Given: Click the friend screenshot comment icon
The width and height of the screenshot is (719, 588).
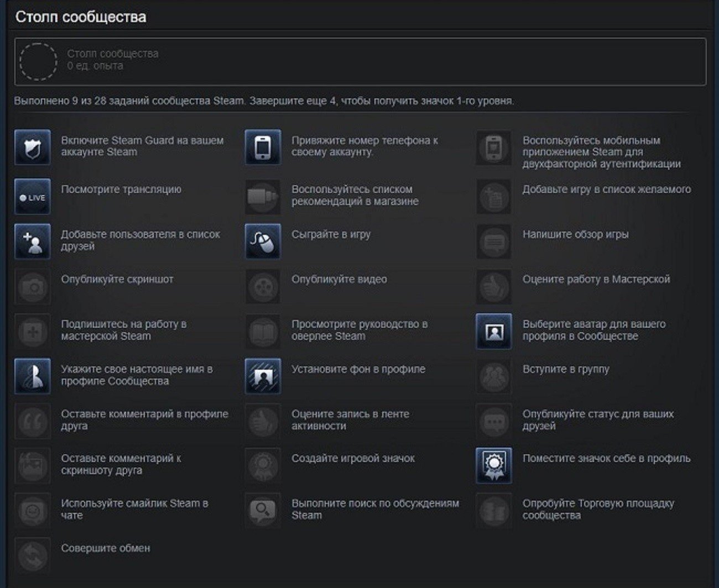Looking at the screenshot, I should coord(33,465).
